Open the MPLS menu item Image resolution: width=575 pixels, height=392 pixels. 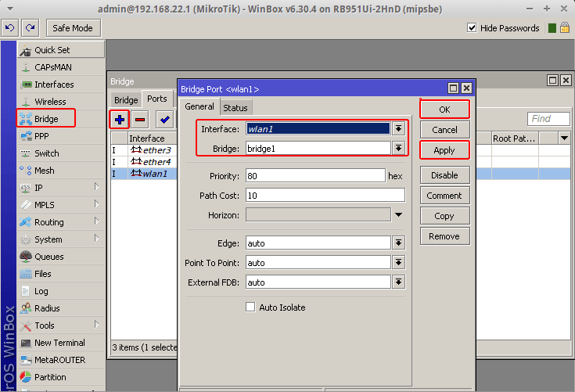(x=61, y=205)
